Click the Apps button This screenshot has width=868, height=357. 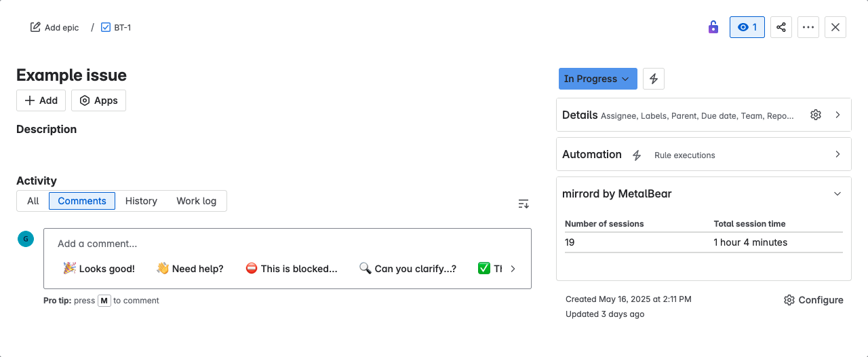tap(98, 100)
